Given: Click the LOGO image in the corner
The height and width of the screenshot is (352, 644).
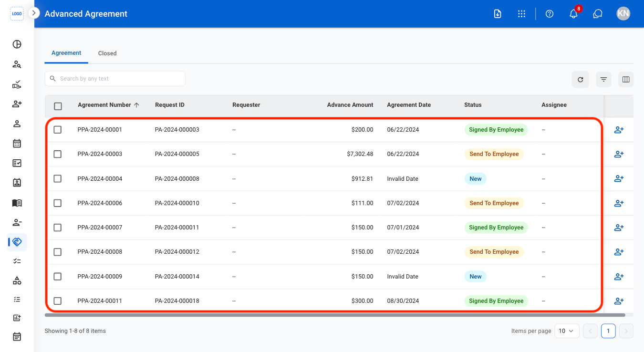Looking at the screenshot, I should 17,14.
